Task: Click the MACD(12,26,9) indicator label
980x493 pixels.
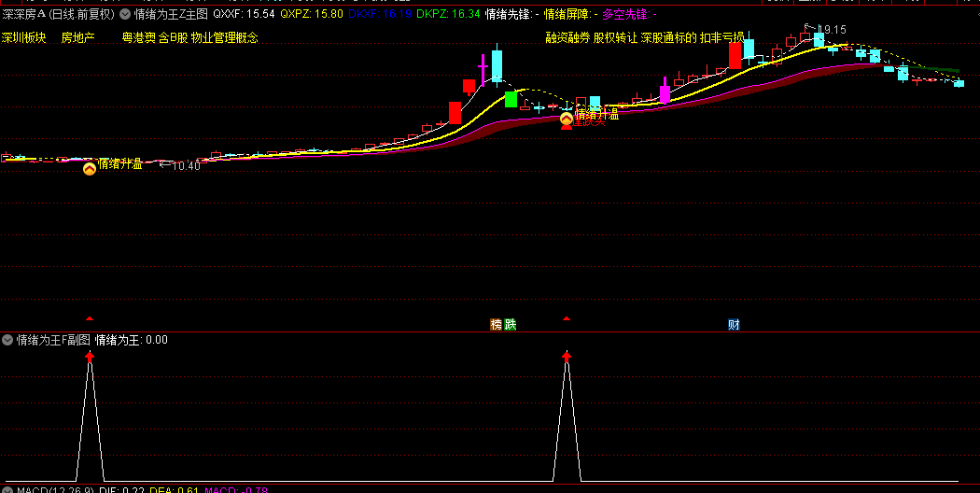Action: [55, 490]
